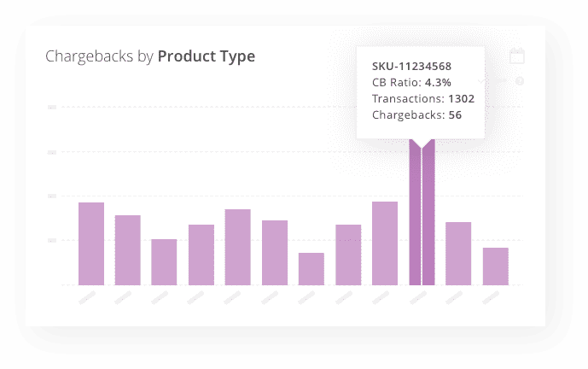Click the x-axis label under the last bar

[x=491, y=298]
